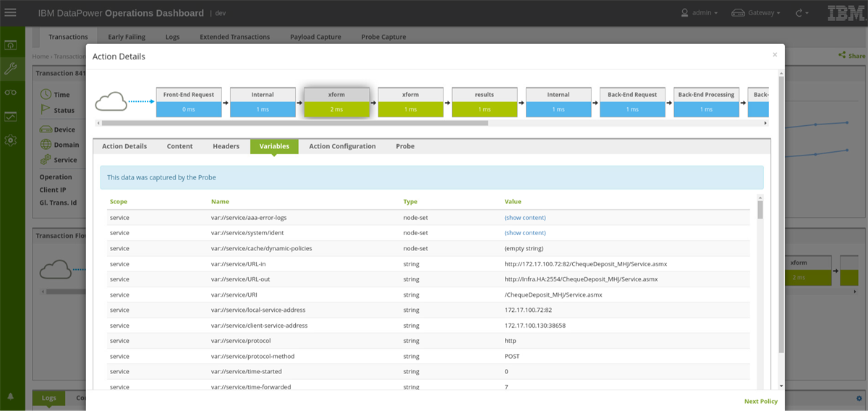
Task: Click the xform step in background flow
Action: (x=799, y=270)
